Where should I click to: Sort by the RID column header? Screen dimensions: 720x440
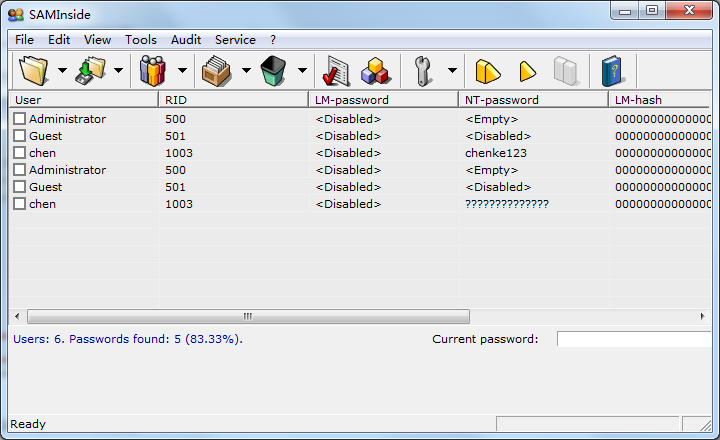(233, 100)
